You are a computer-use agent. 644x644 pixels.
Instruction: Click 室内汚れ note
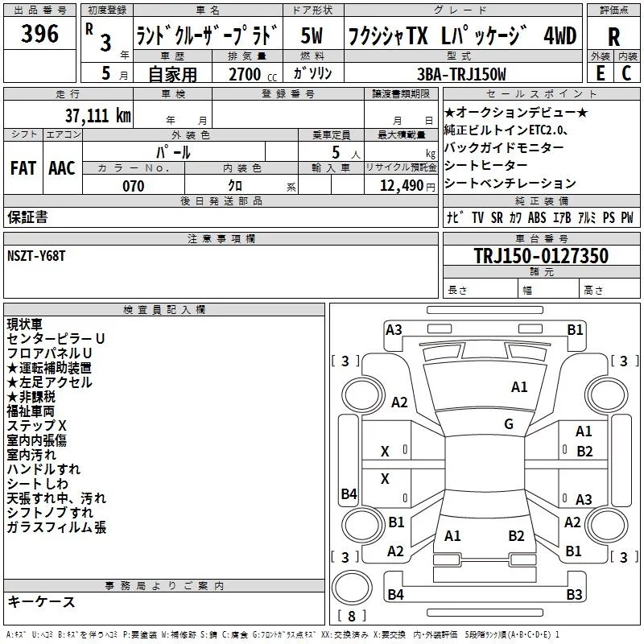31,455
